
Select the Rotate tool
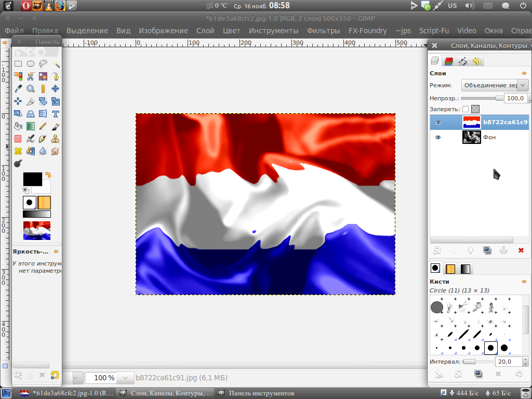pos(43,101)
